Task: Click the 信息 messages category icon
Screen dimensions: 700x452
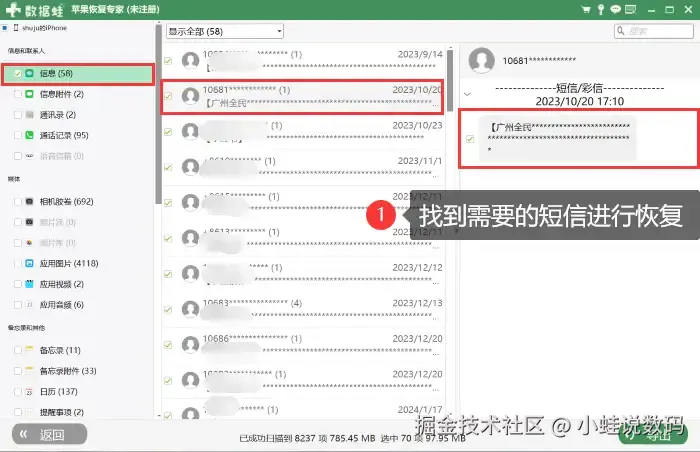Action: (x=29, y=73)
